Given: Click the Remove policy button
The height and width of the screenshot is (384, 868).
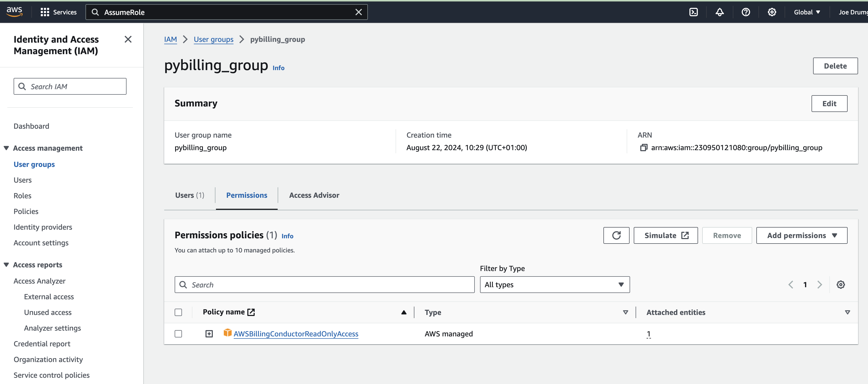Looking at the screenshot, I should pos(727,235).
